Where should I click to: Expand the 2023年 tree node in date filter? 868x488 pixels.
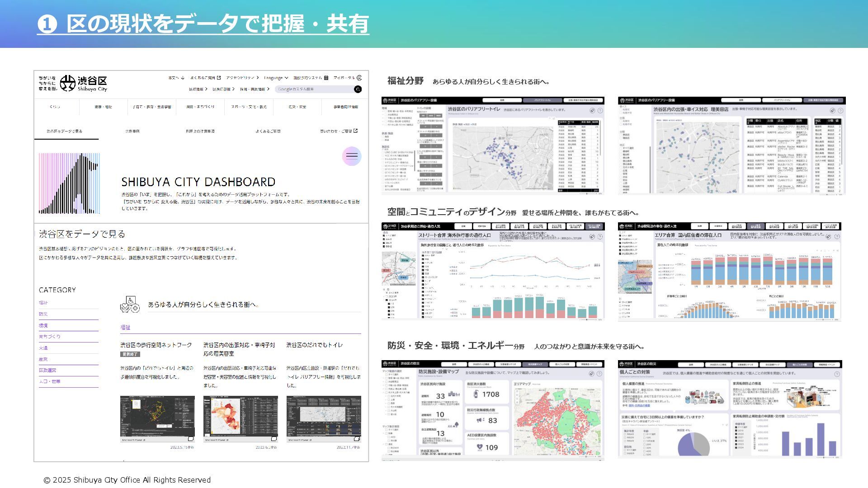pyautogui.click(x=383, y=296)
